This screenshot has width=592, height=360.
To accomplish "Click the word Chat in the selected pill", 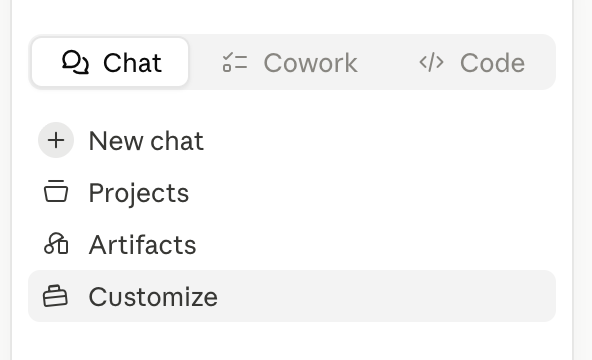I will point(132,63).
